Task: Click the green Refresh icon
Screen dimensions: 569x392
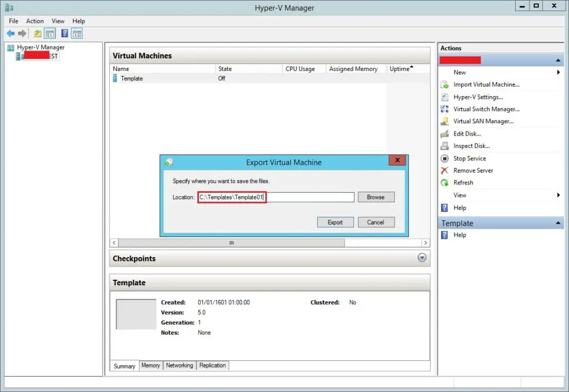Action: 445,183
